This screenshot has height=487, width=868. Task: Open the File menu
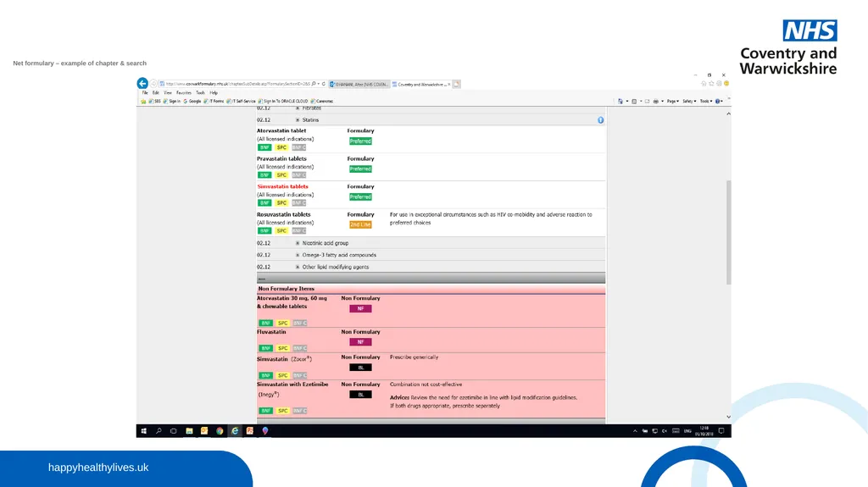point(144,93)
